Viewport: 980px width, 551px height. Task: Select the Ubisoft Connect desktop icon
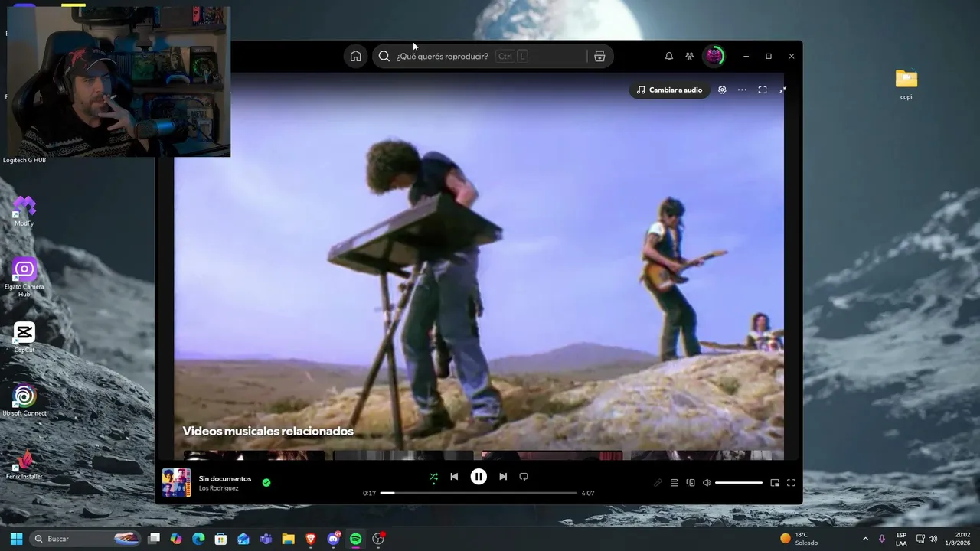[x=24, y=401]
